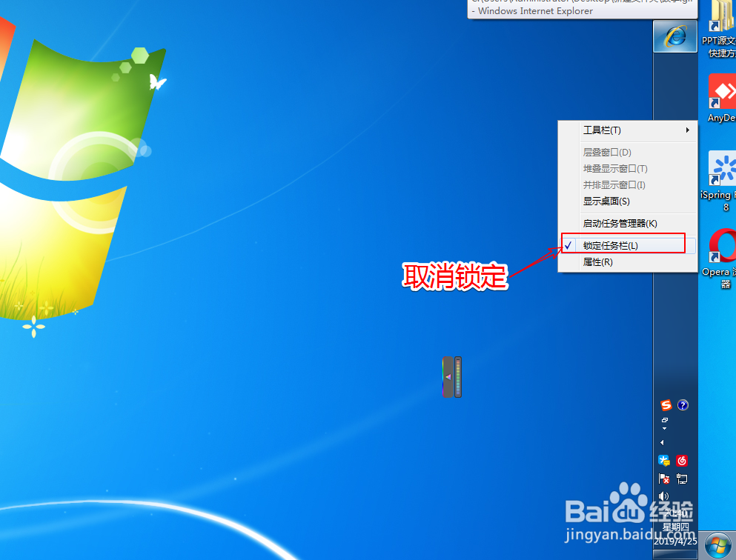Show hidden tray icons arrow
The height and width of the screenshot is (560, 736).
pyautogui.click(x=663, y=442)
